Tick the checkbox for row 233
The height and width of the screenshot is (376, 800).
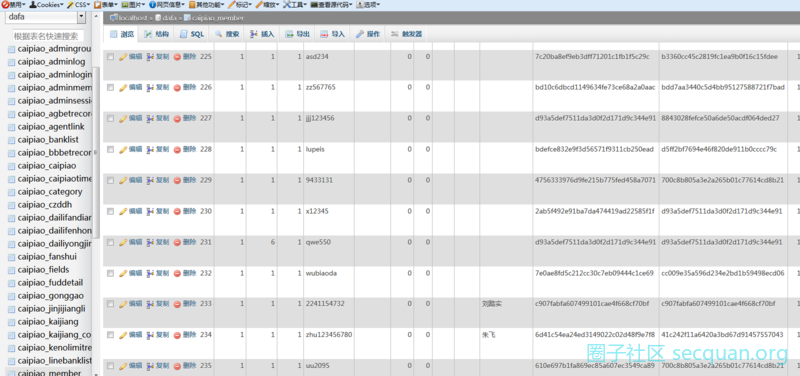coord(110,304)
